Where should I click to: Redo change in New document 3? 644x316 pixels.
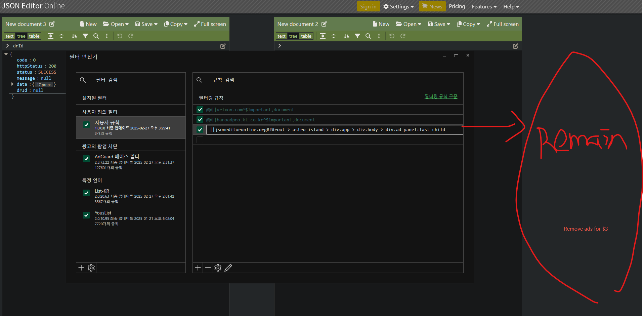click(x=131, y=36)
